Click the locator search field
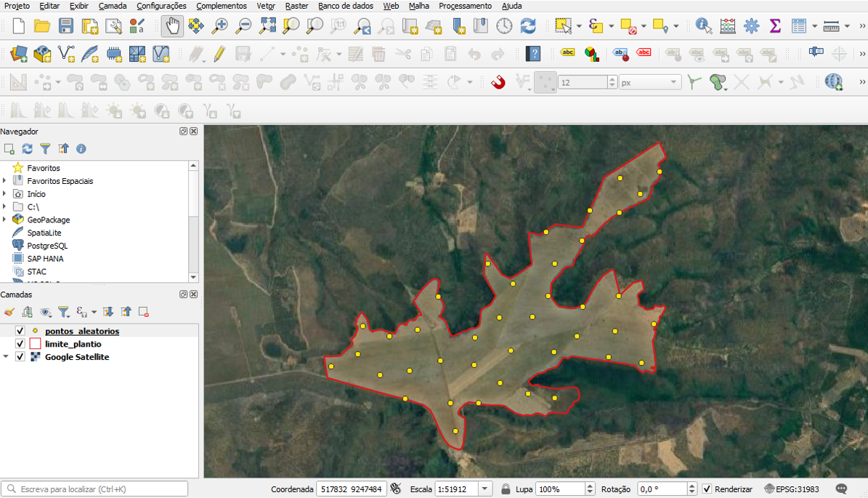Screen dimensions: 868x498 94,489
